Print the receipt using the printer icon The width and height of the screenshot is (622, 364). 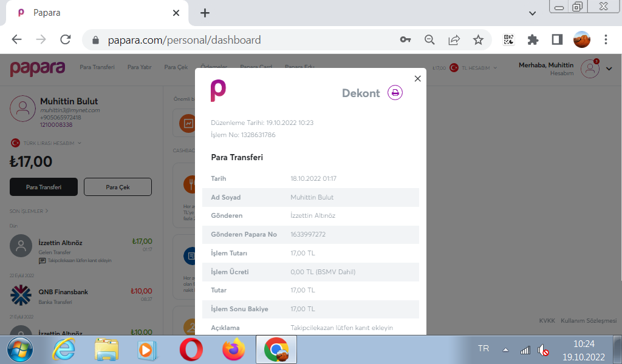(x=395, y=93)
